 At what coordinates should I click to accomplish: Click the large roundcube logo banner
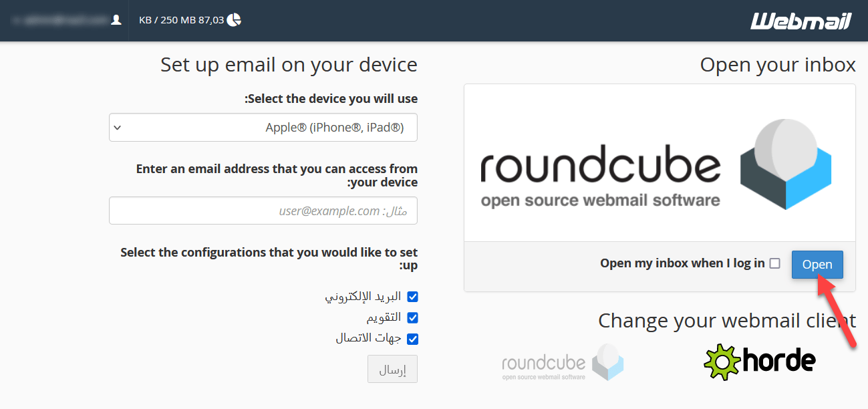(660, 163)
